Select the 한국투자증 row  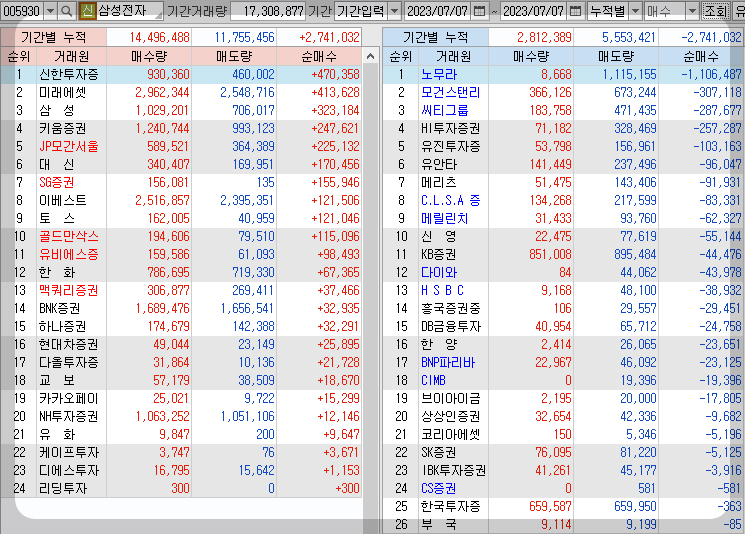click(564, 507)
